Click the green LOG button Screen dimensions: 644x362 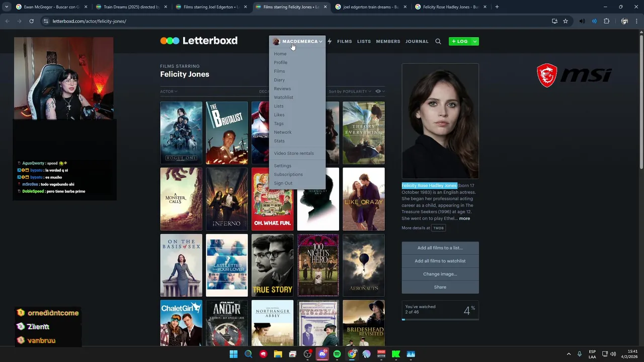pos(460,41)
